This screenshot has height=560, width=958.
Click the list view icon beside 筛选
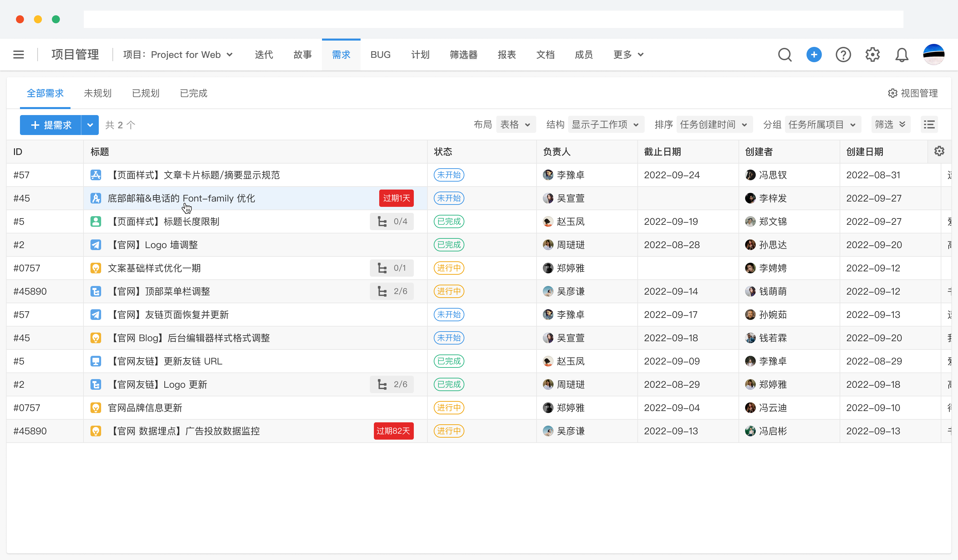click(929, 124)
